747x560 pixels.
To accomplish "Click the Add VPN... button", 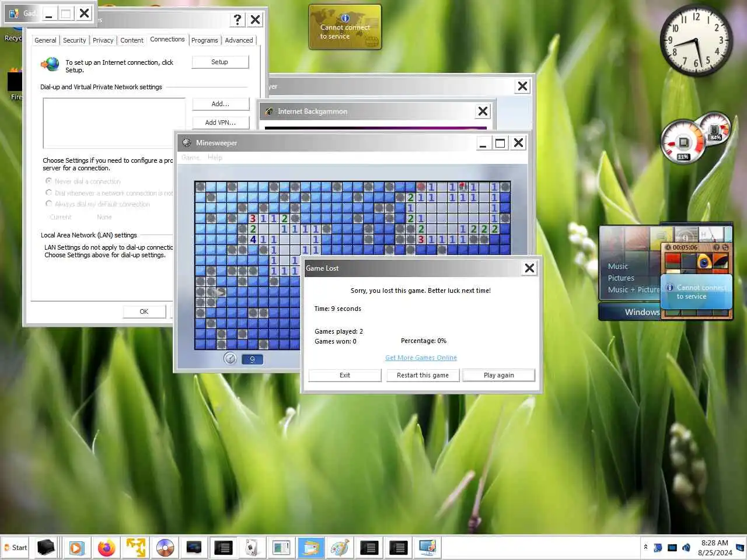I will tap(221, 123).
